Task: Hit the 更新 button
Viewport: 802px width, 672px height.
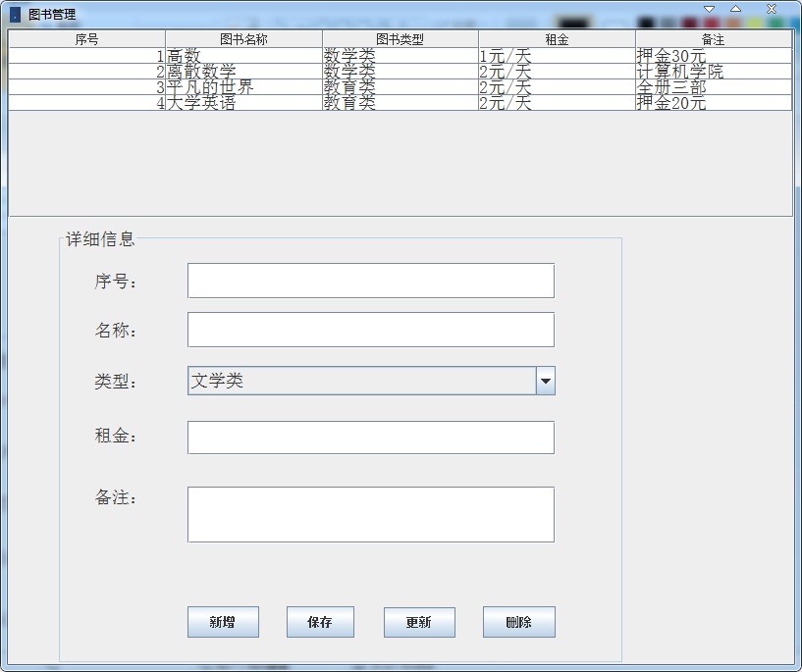Action: coord(419,622)
